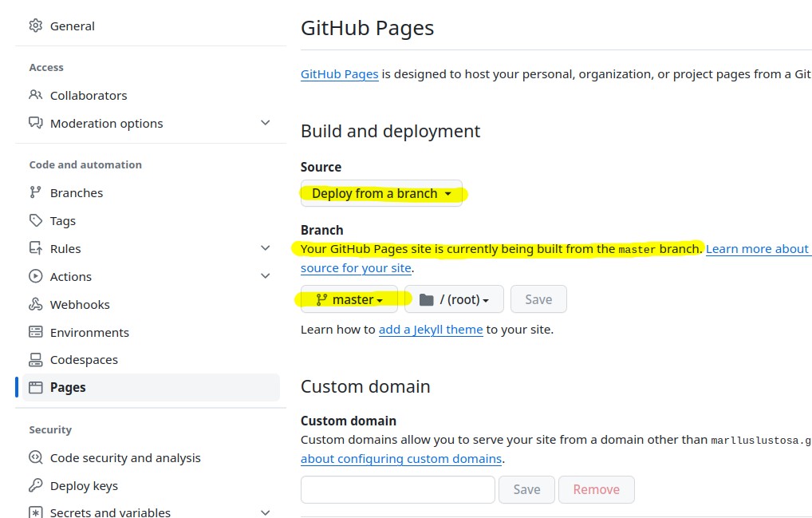This screenshot has height=518, width=812.
Task: Click the Deploy keys icon
Action: point(34,485)
